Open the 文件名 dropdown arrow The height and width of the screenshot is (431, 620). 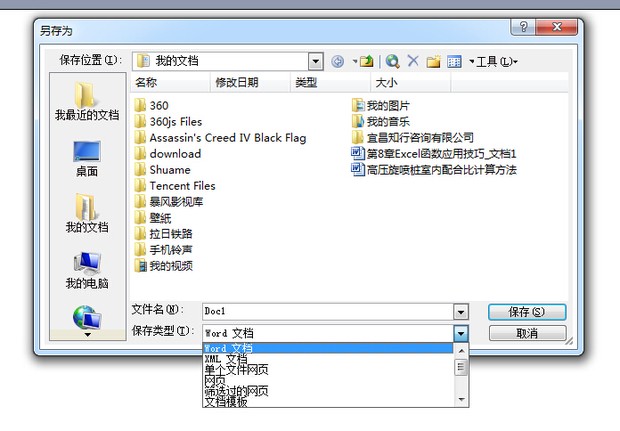click(x=460, y=312)
